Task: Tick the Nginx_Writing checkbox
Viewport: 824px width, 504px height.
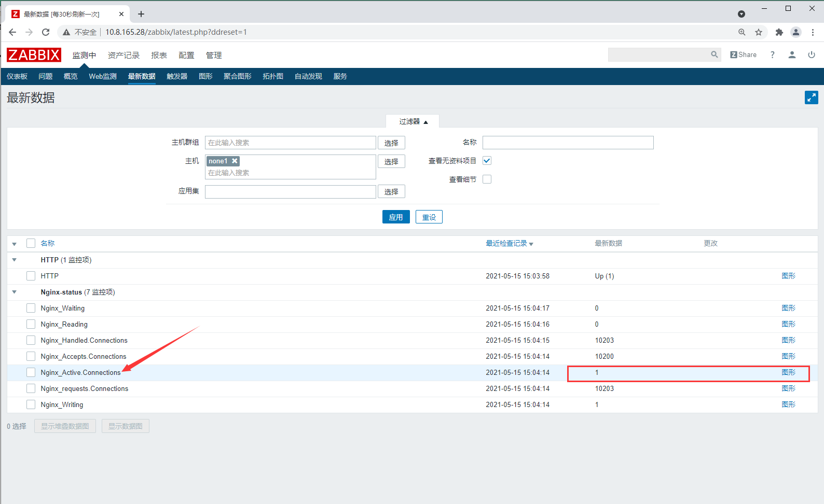Action: 31,404
